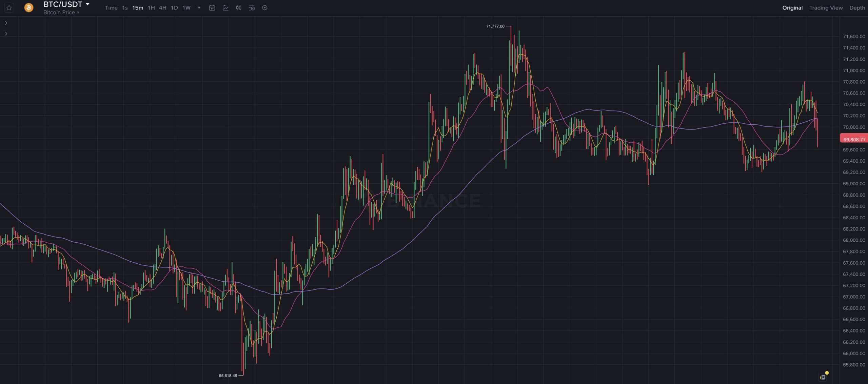
Task: Expand more time intervals dropdown arrow
Action: click(x=199, y=8)
